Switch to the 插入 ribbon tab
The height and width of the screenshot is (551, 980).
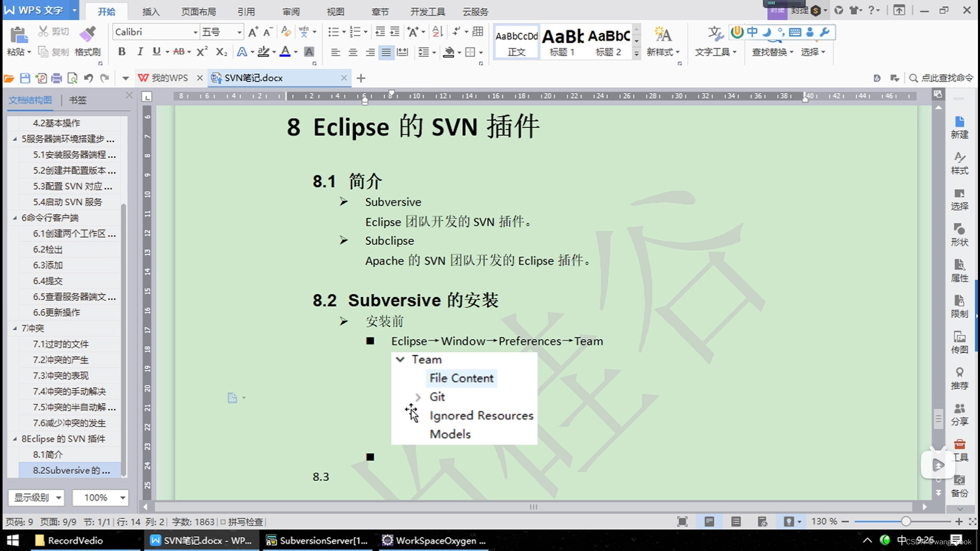151,11
